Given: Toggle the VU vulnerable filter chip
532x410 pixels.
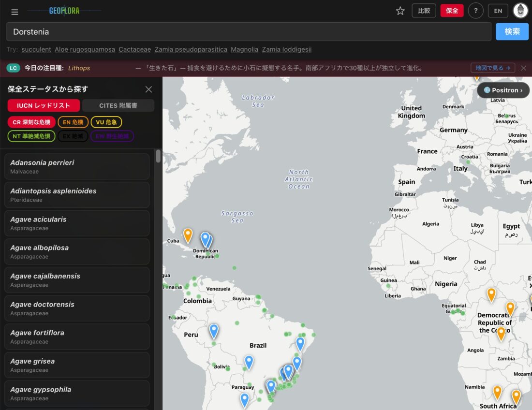Looking at the screenshot, I should click(106, 122).
